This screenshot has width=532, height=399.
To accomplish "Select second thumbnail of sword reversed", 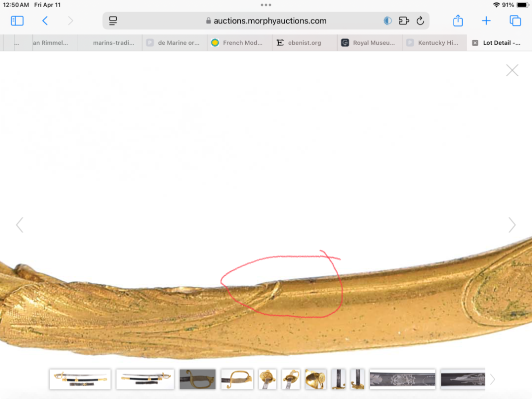I will [145, 379].
